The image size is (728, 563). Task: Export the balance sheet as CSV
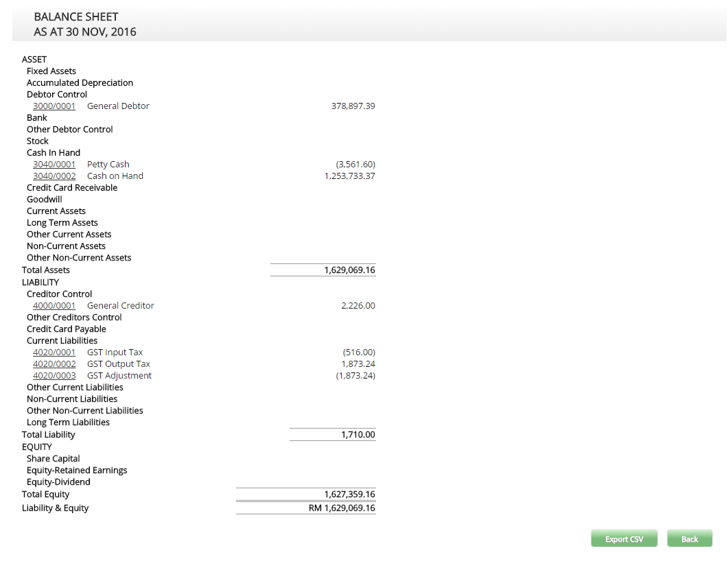pos(624,539)
